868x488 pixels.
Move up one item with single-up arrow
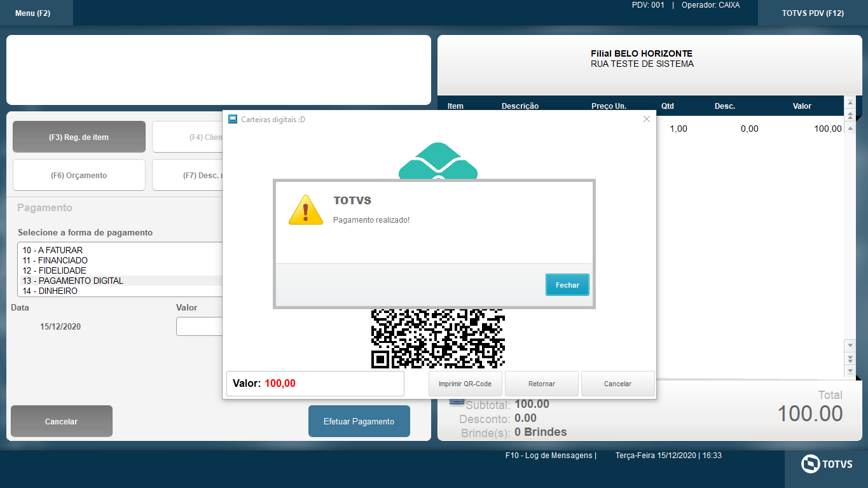point(850,129)
